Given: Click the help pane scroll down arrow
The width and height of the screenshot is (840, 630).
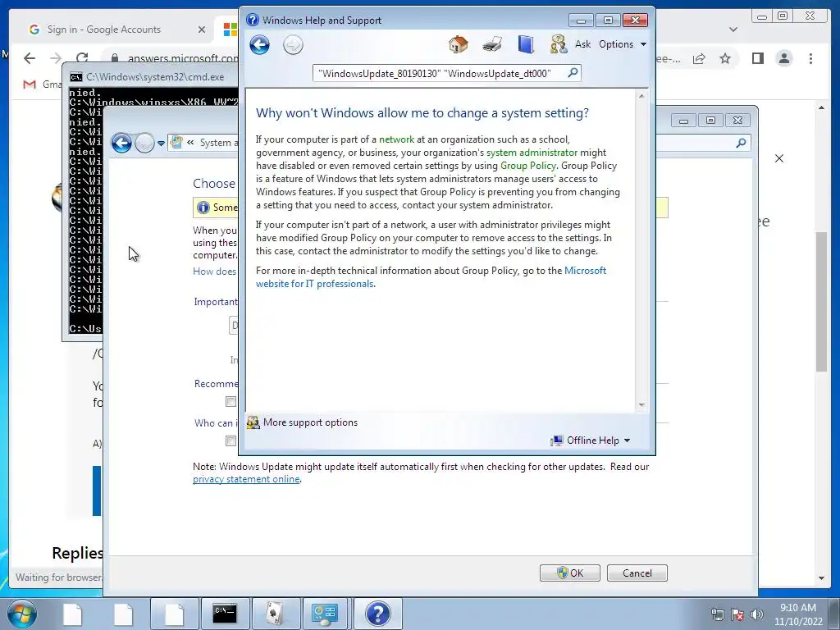Looking at the screenshot, I should tap(641, 405).
